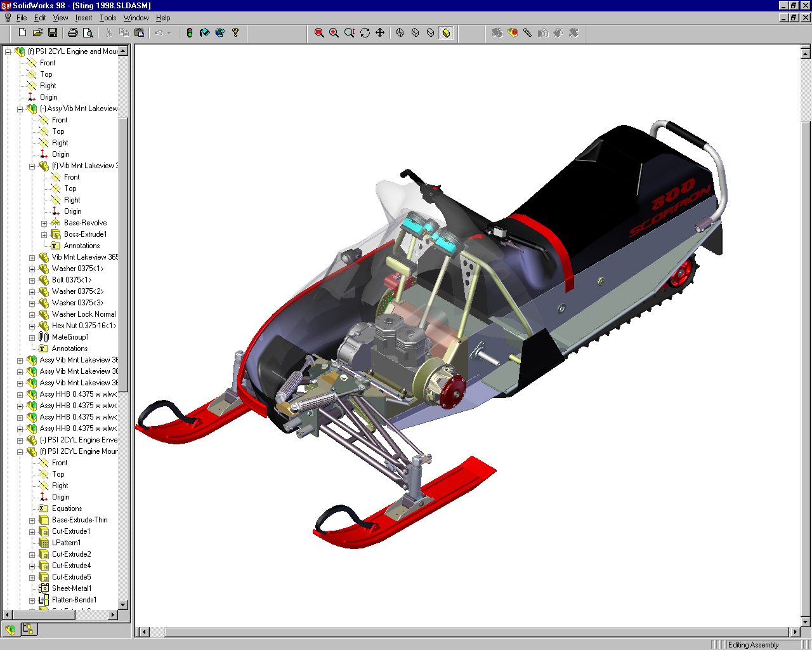Click the feature tree scroll down arrow
Image resolution: width=812 pixels, height=650 pixels.
[123, 605]
